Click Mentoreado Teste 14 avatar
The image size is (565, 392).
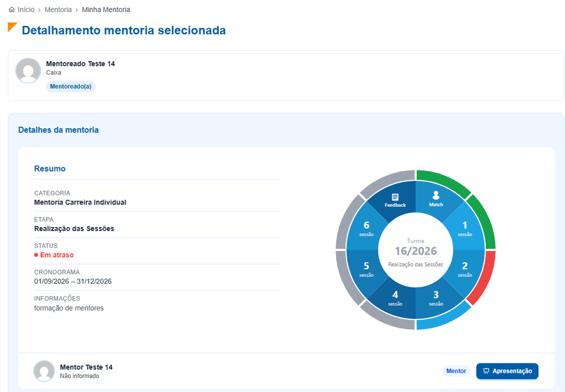(28, 70)
